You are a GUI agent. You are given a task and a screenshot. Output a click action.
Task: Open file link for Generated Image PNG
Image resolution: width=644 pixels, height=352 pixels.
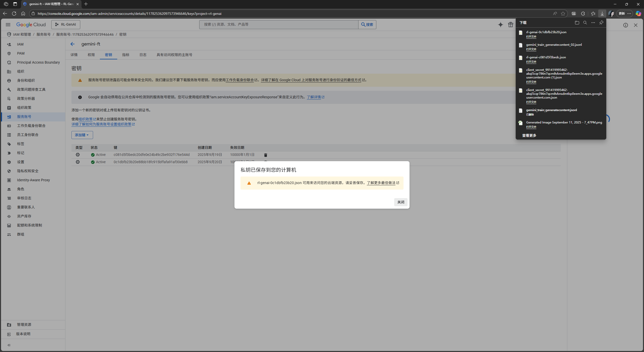click(531, 127)
